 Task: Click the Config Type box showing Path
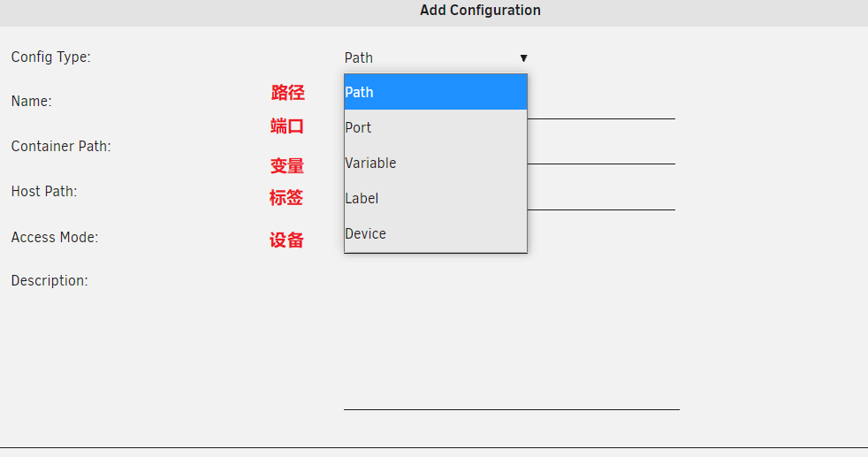(x=424, y=58)
